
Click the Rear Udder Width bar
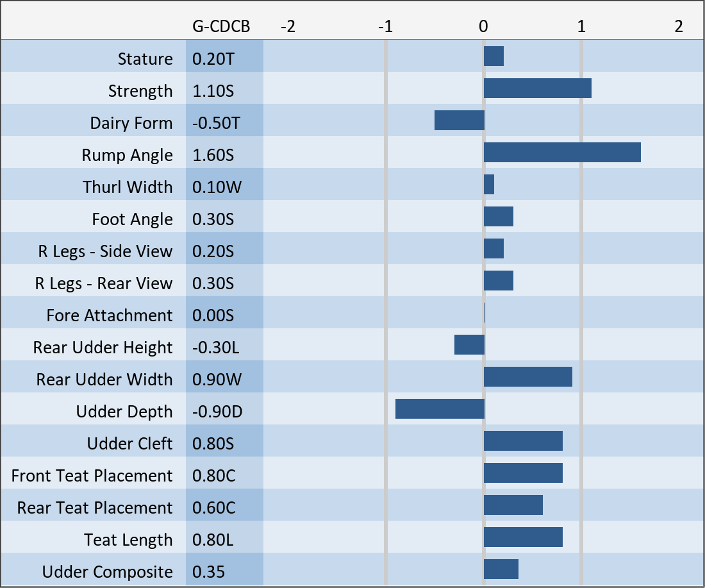click(x=527, y=377)
